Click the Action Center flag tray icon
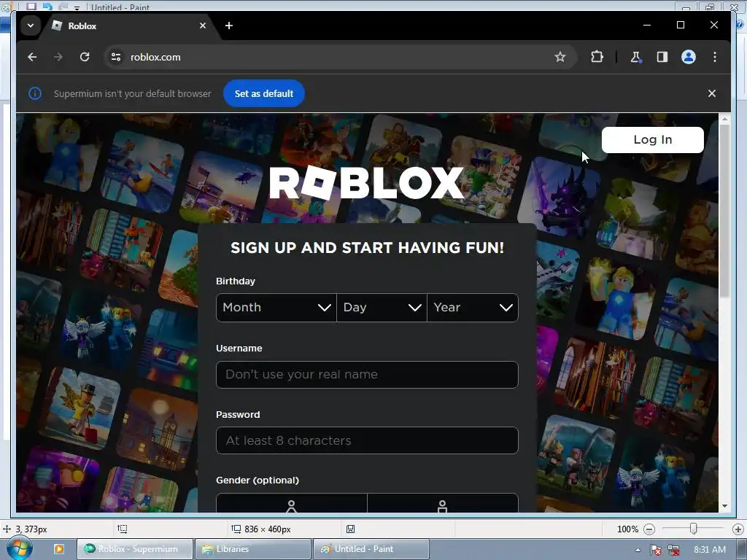The width and height of the screenshot is (747, 560). pyautogui.click(x=656, y=550)
